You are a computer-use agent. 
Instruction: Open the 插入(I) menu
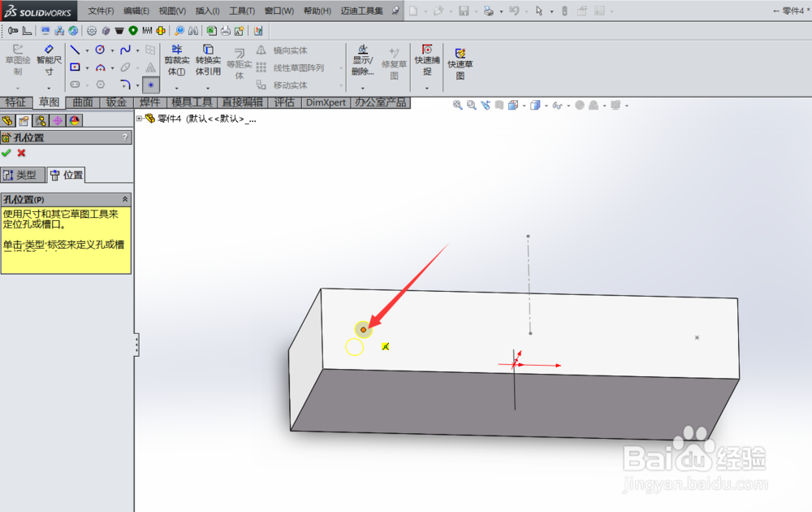207,11
